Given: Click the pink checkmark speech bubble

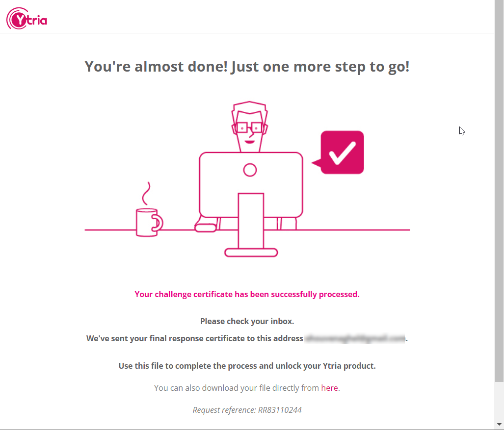Looking at the screenshot, I should (x=342, y=152).
